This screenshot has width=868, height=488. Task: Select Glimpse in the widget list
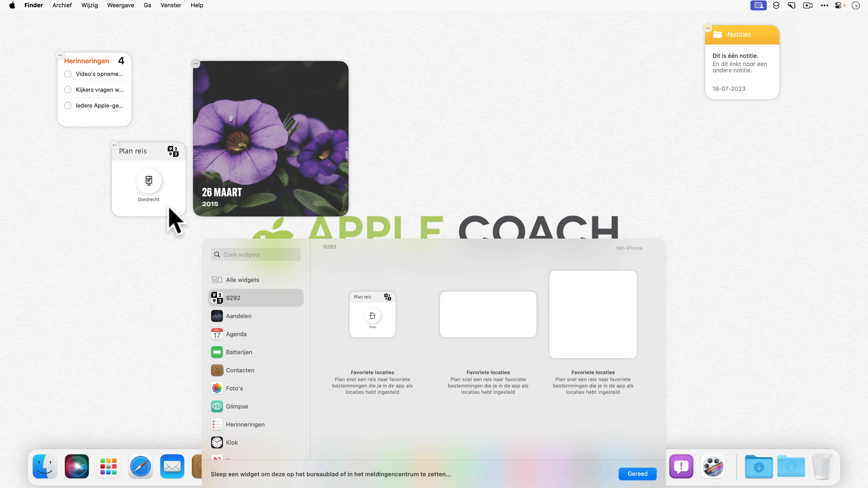[256, 406]
